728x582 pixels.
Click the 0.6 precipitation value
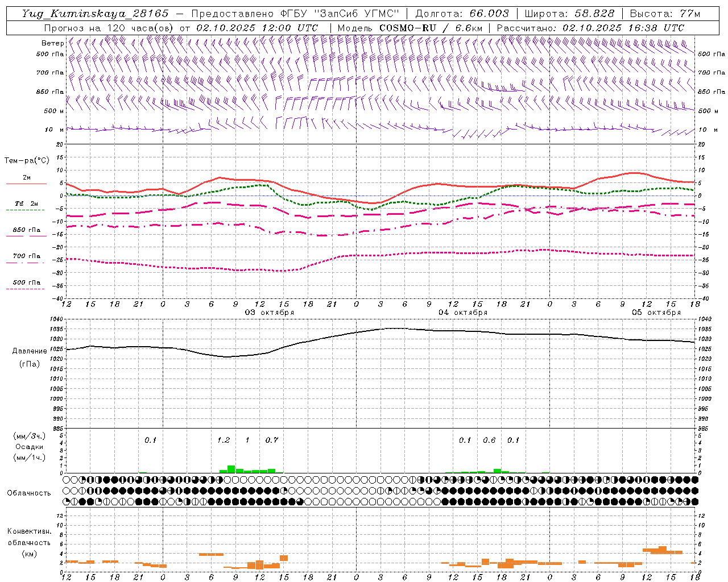[x=489, y=440]
